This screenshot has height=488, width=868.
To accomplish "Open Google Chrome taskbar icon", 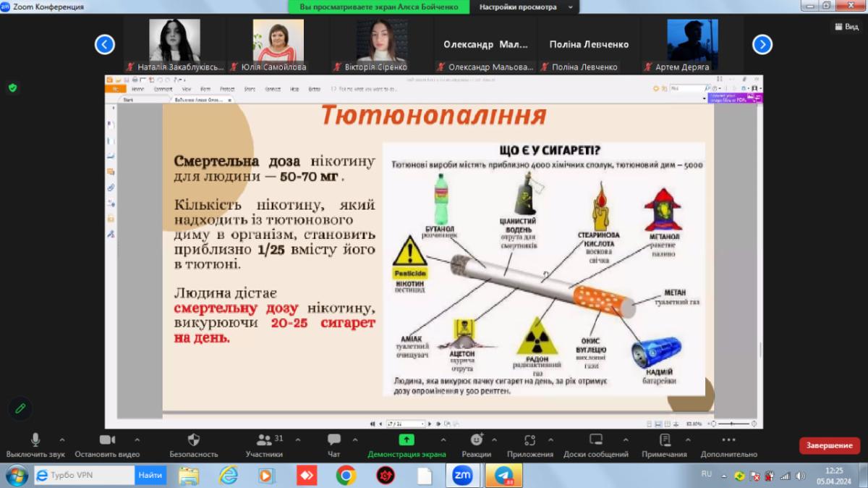I will (x=346, y=476).
